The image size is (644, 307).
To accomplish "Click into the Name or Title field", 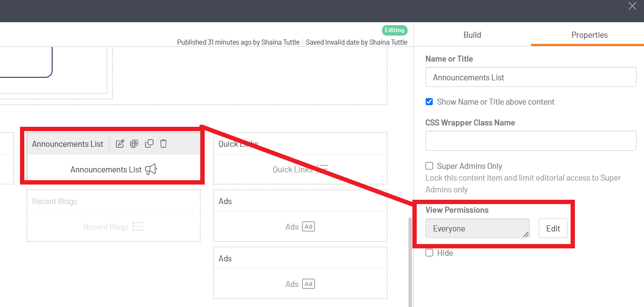I will coord(531,78).
